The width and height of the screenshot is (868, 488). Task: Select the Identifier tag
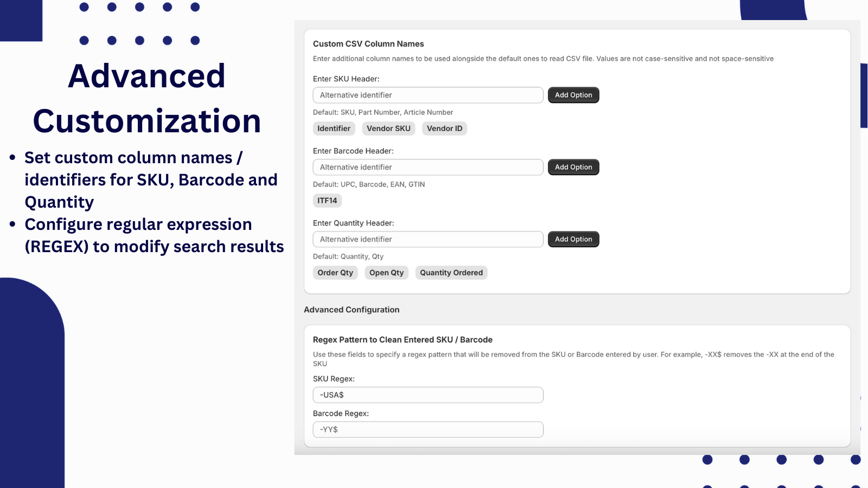point(334,129)
